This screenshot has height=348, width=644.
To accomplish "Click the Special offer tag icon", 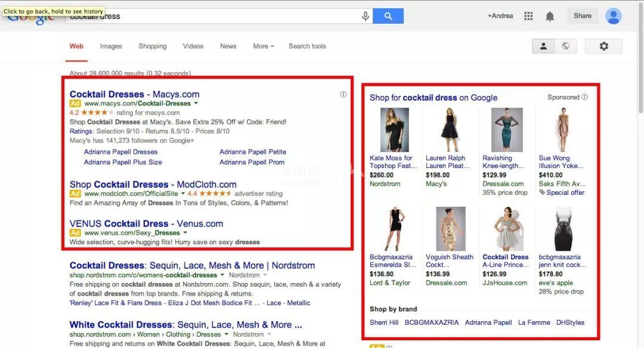I will [x=542, y=192].
